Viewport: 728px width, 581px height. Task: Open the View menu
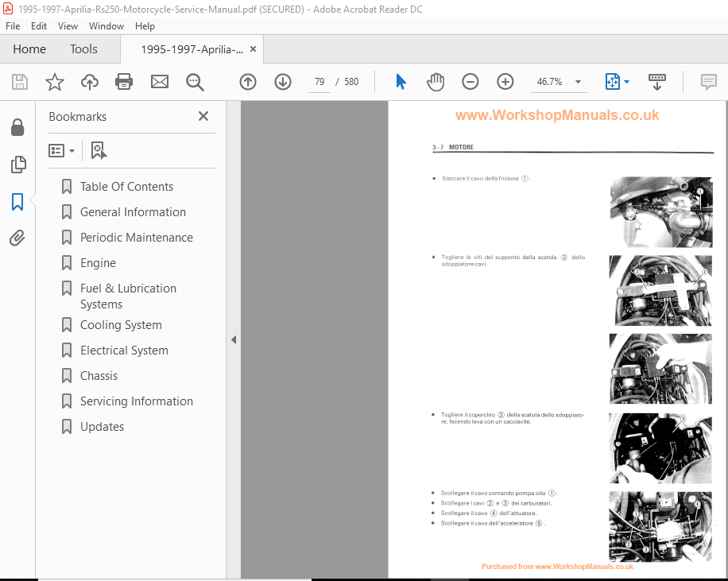(x=68, y=26)
